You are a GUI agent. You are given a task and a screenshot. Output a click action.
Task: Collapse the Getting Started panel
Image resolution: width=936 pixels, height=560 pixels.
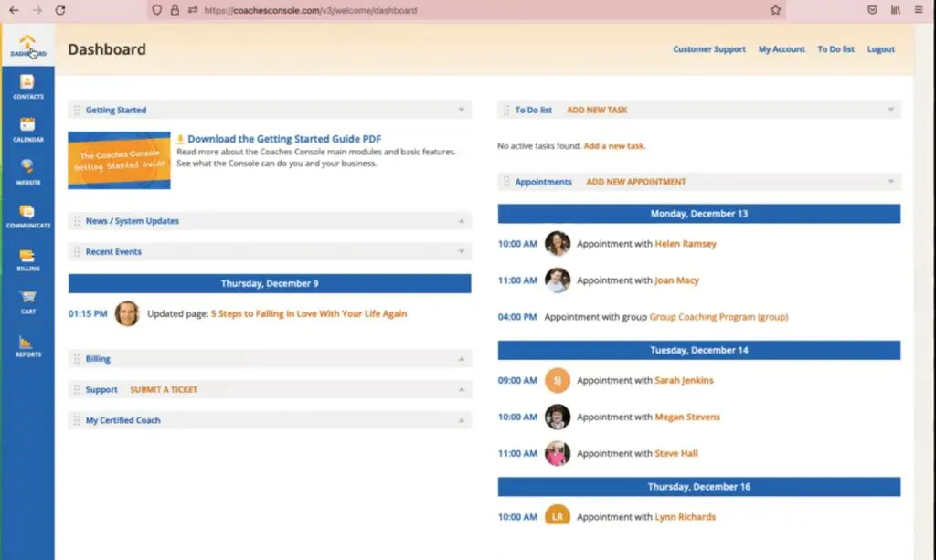coord(462,111)
